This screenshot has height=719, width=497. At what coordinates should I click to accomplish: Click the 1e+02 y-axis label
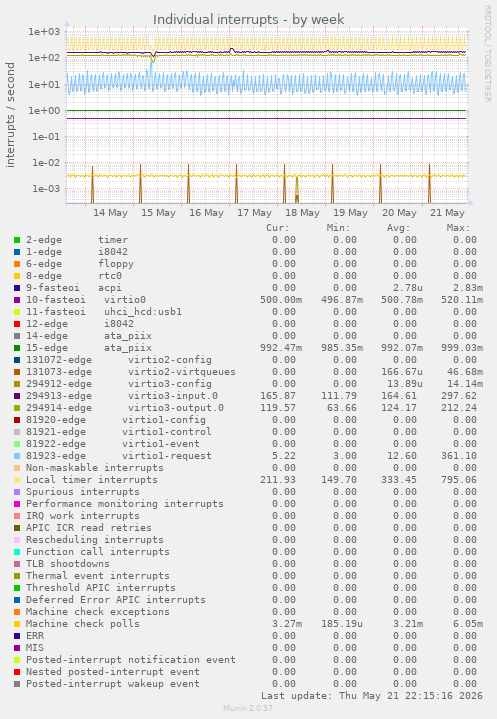point(44,58)
